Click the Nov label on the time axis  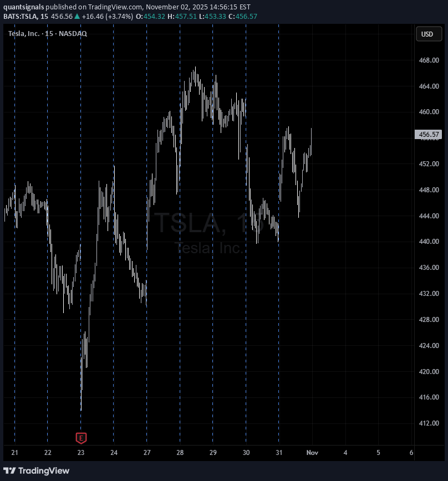(312, 453)
